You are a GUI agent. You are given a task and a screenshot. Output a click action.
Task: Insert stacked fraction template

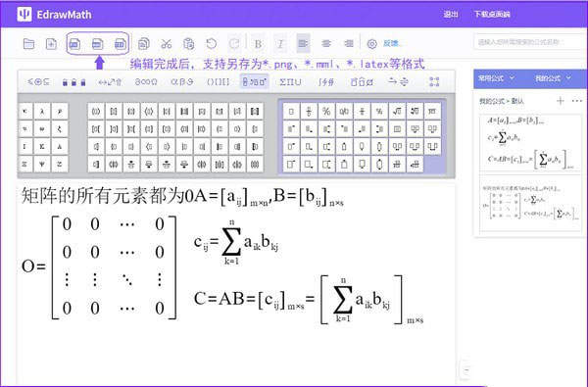pyautogui.click(x=309, y=111)
